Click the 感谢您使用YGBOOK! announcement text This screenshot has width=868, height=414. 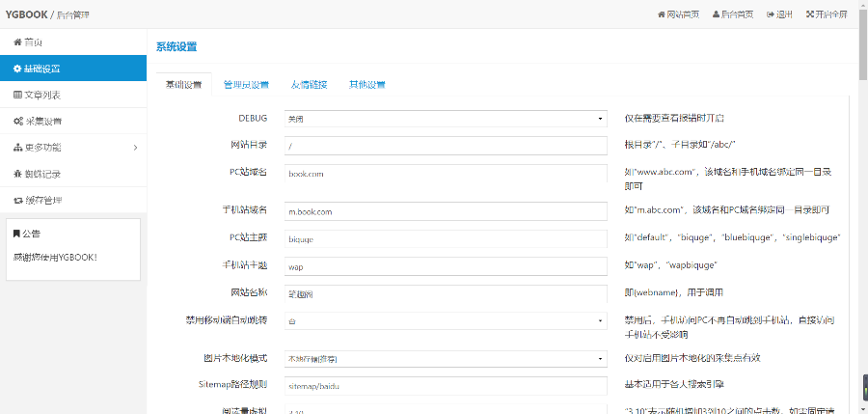click(55, 257)
